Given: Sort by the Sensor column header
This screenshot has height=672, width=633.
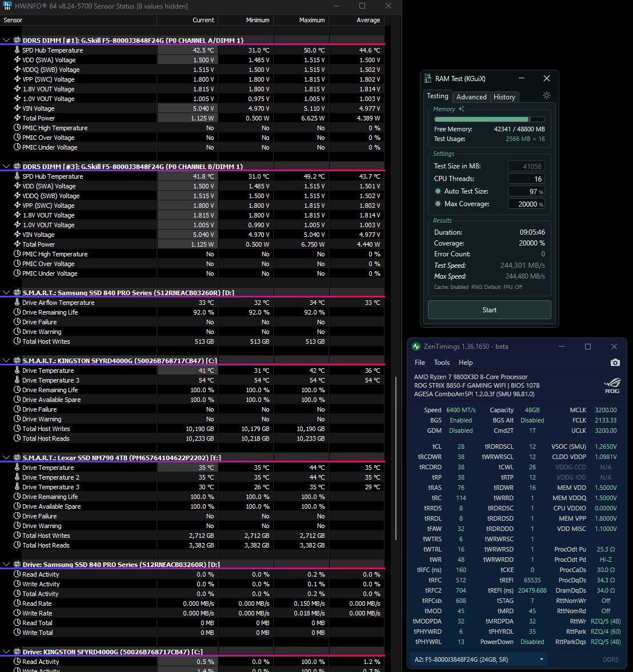Looking at the screenshot, I should (x=78, y=20).
